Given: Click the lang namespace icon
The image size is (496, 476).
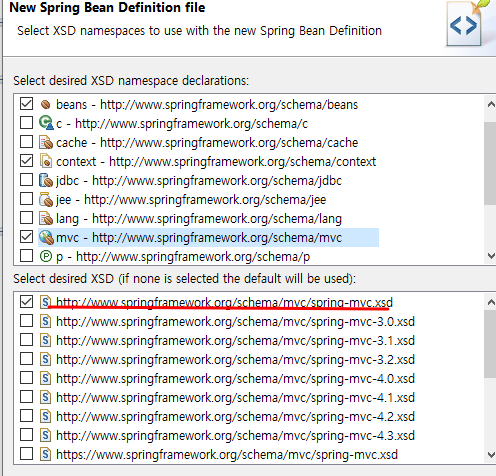Looking at the screenshot, I should click(x=46, y=218).
